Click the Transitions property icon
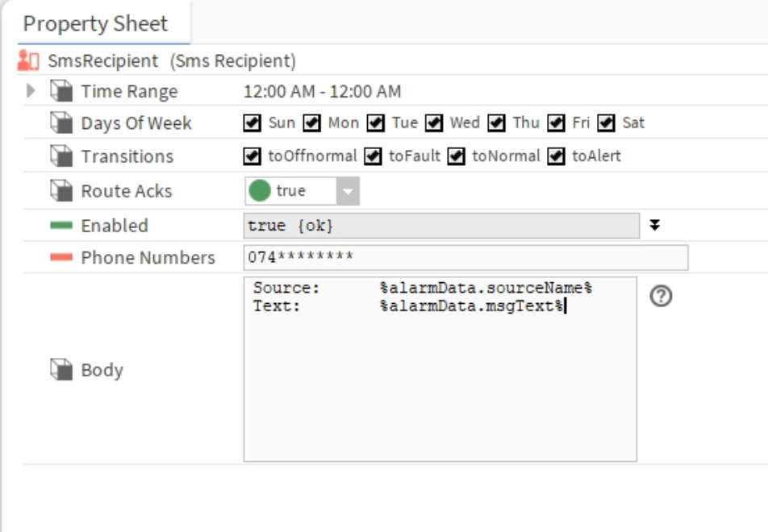 coord(61,156)
